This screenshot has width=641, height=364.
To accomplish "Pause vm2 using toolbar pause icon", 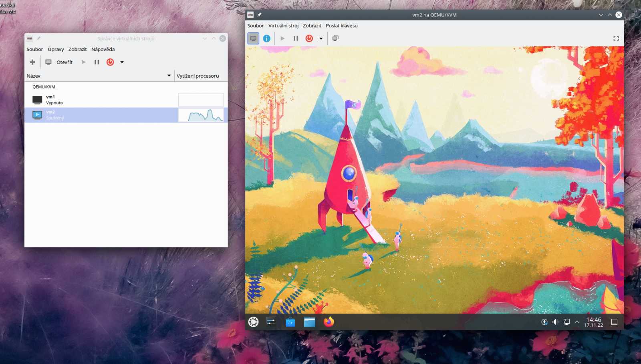I will coord(296,38).
